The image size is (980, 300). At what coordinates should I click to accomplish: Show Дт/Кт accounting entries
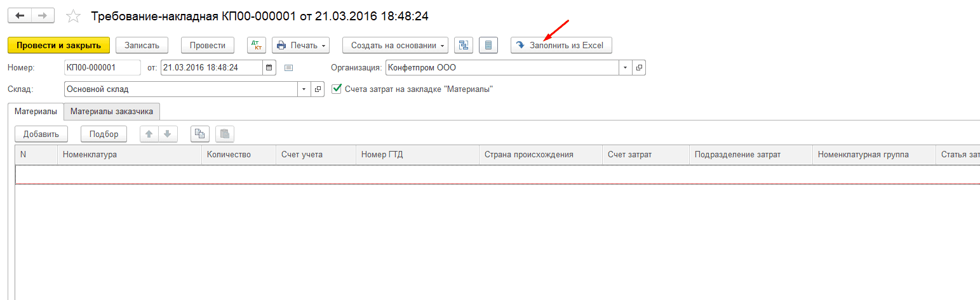coord(257,45)
